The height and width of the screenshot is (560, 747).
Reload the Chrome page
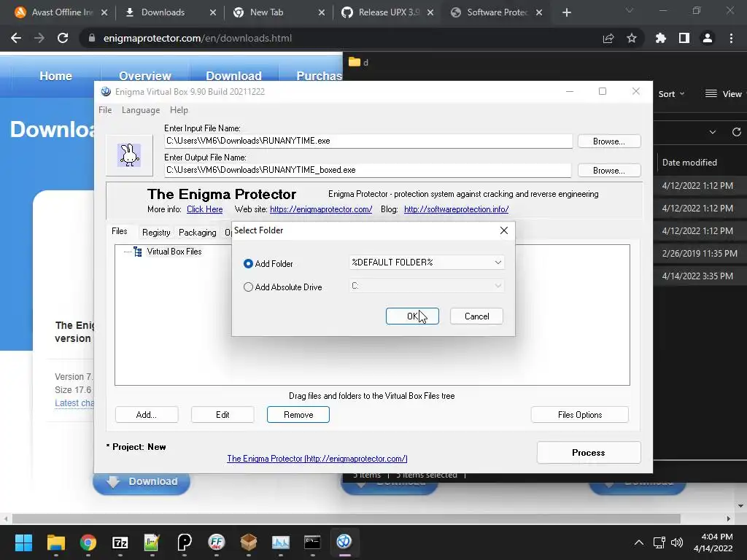tap(63, 38)
